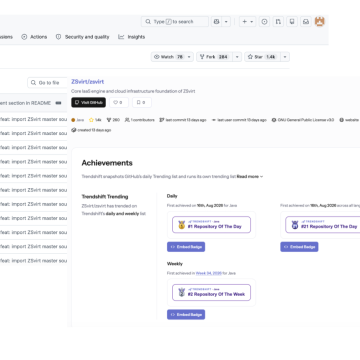
Task: Click the last commit 13 days ago item
Action: pyautogui.click(x=183, y=120)
